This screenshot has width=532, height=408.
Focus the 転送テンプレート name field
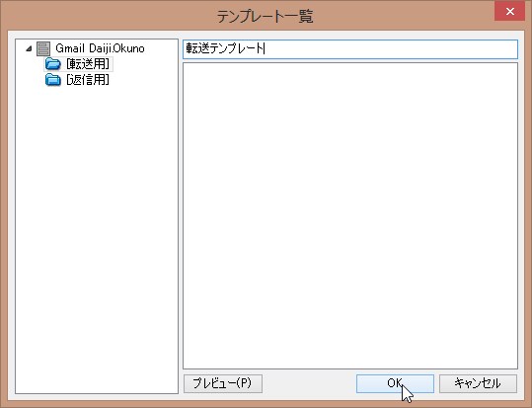tap(350, 49)
